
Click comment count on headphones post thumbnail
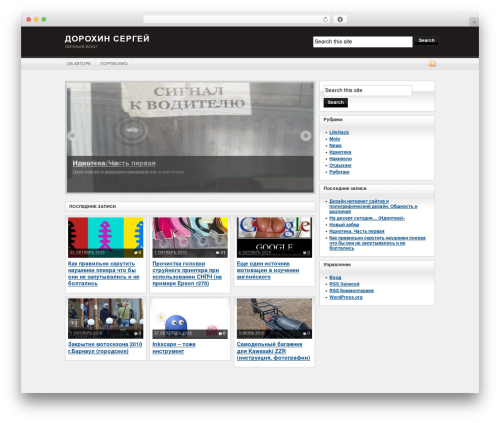click(138, 253)
